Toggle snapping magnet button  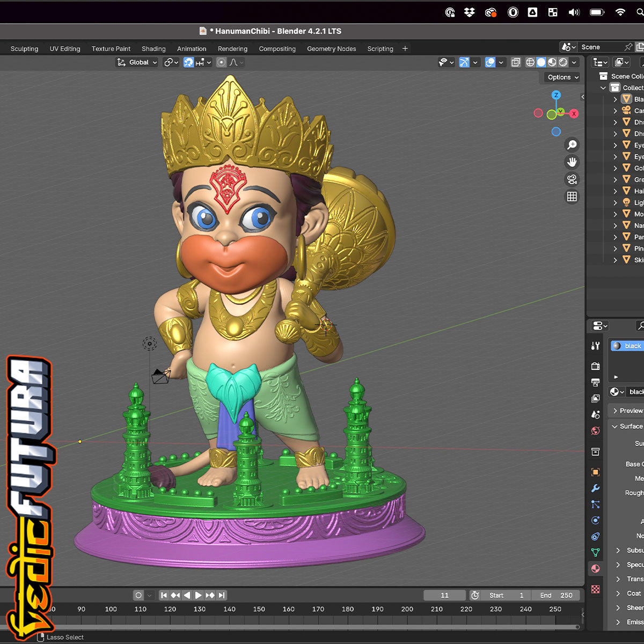(189, 62)
